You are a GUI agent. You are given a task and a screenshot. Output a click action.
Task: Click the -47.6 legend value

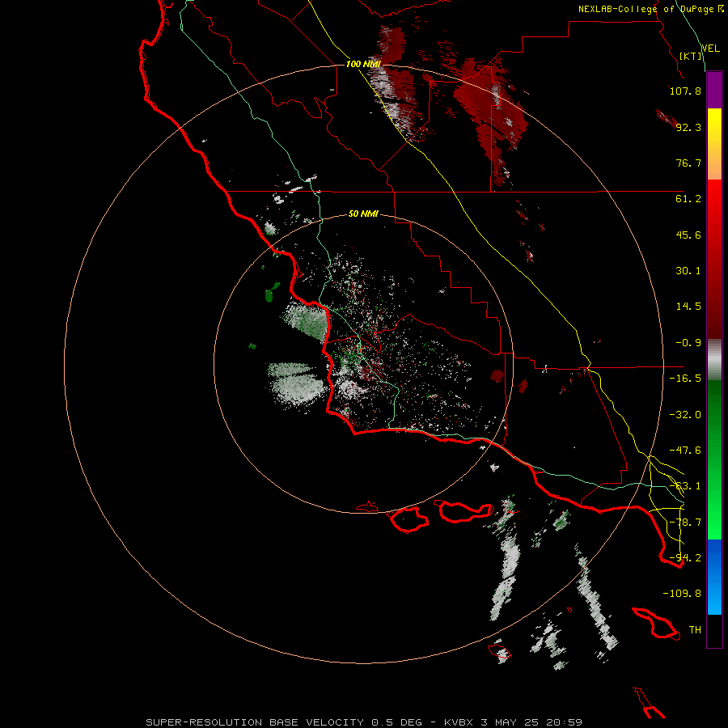point(685,451)
